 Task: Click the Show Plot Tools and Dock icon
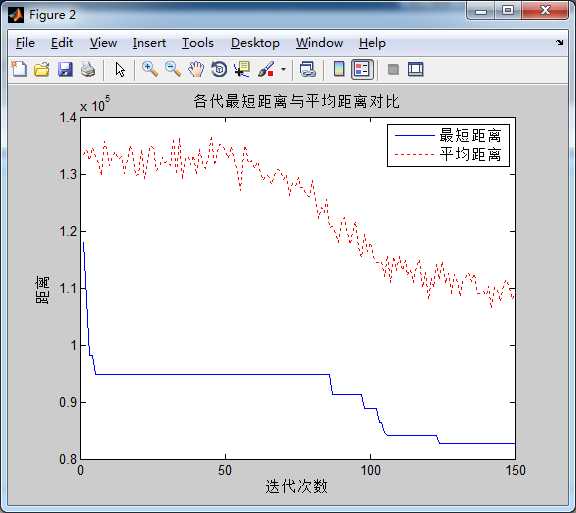coord(415,69)
